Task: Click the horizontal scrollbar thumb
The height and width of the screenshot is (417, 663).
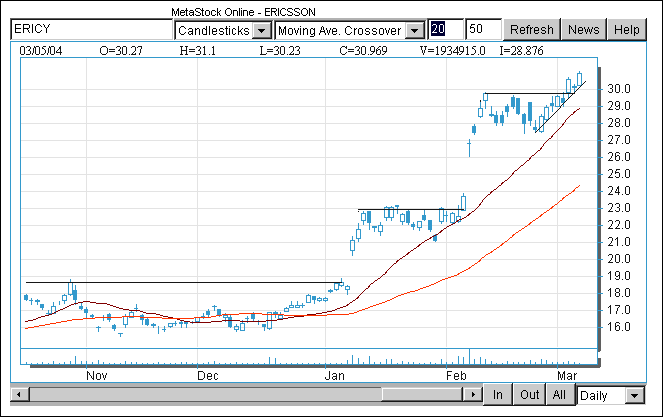Action: coord(422,395)
